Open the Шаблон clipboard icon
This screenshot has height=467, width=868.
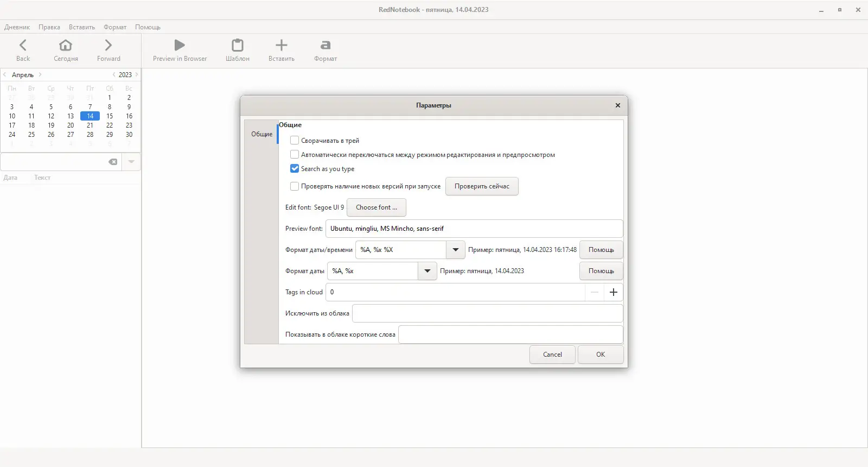click(238, 45)
